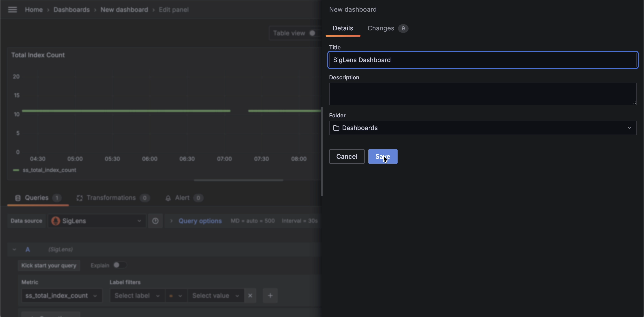Click the Edit panel breadcrumb text
Screen dimensions: 644x317
tap(174, 10)
